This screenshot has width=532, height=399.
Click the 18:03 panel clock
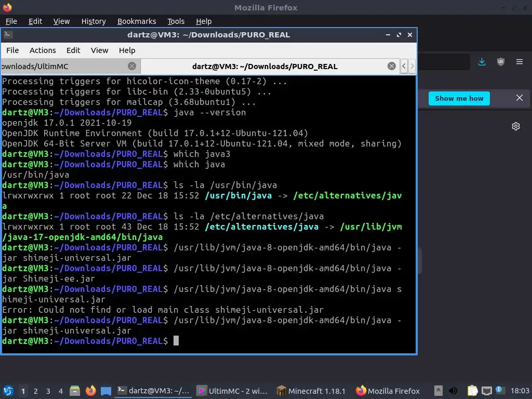point(520,391)
